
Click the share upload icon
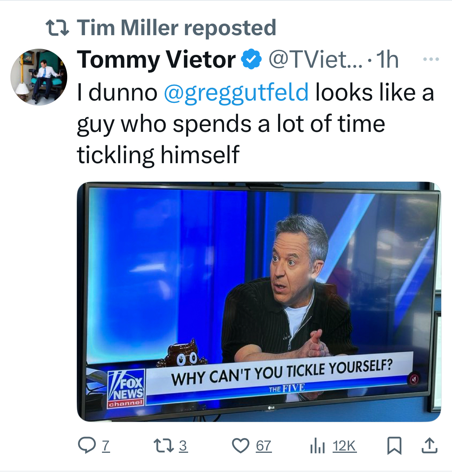(429, 446)
